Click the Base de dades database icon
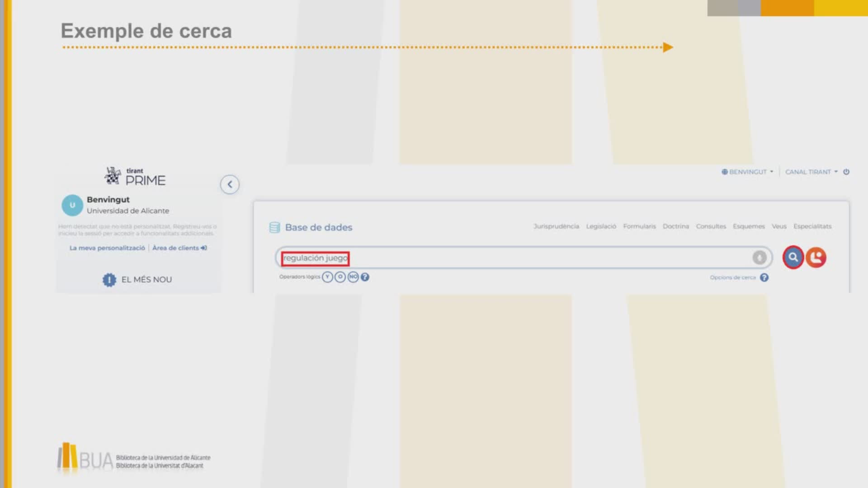This screenshot has height=488, width=868. point(274,227)
